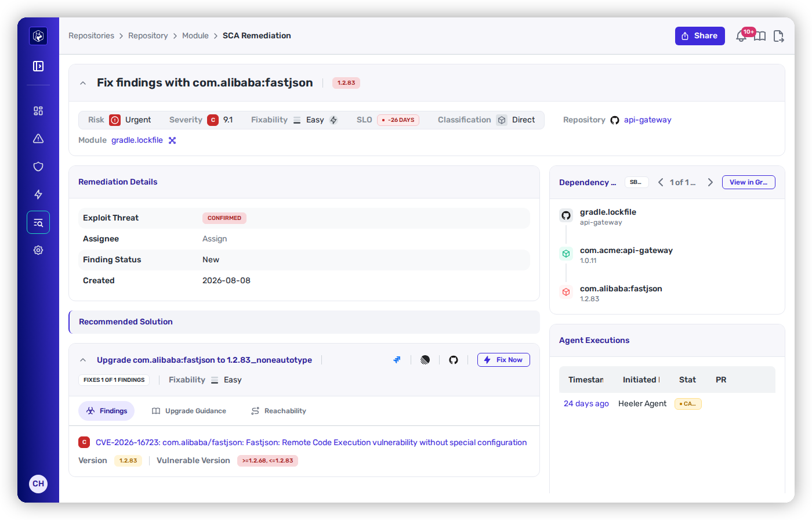Collapse the Fix findings with fastjson section

[83, 83]
